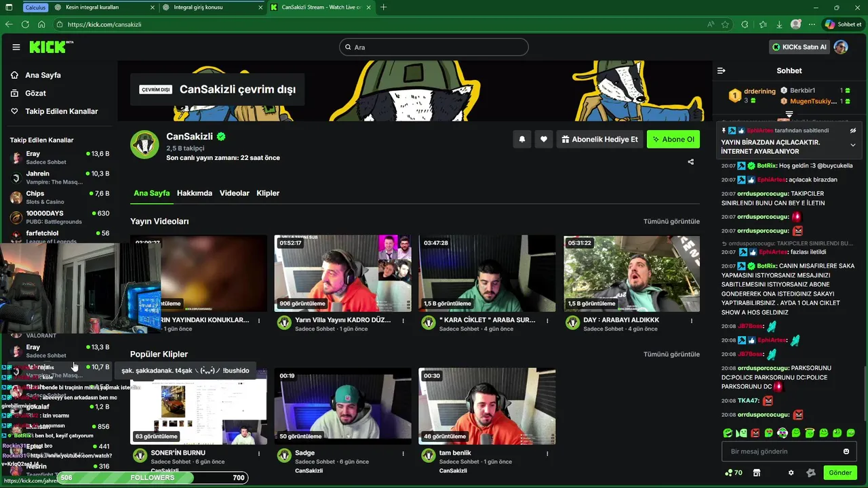The width and height of the screenshot is (868, 488).
Task: Open options for Sadge clip
Action: coord(403,453)
